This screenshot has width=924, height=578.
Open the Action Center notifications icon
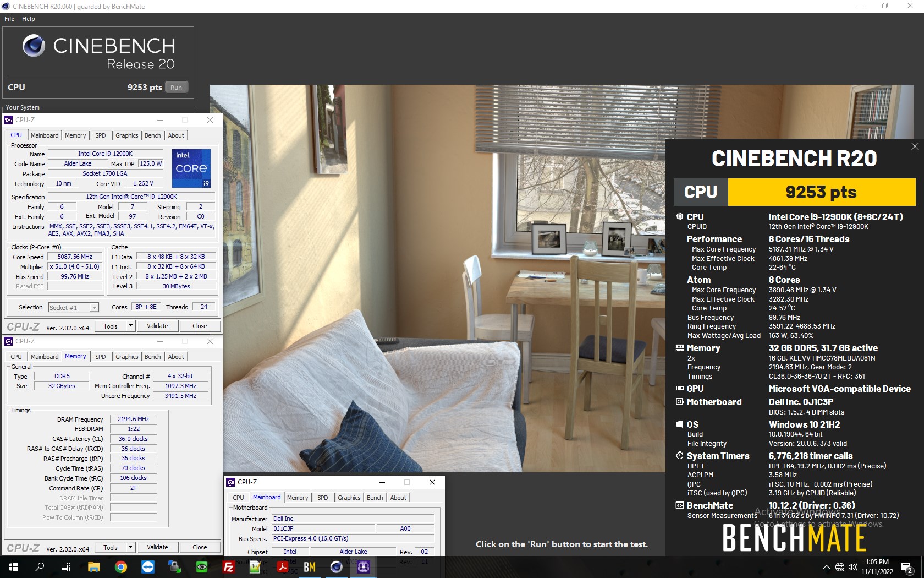(907, 568)
